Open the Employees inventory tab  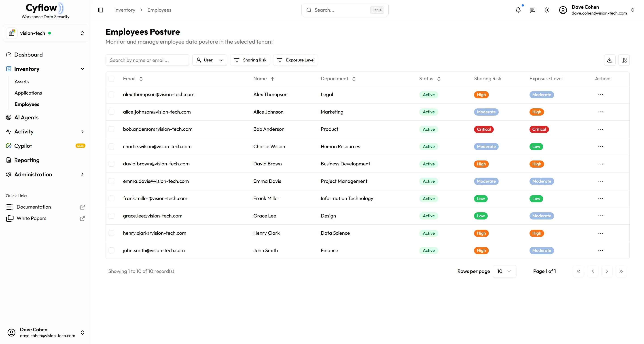click(27, 104)
